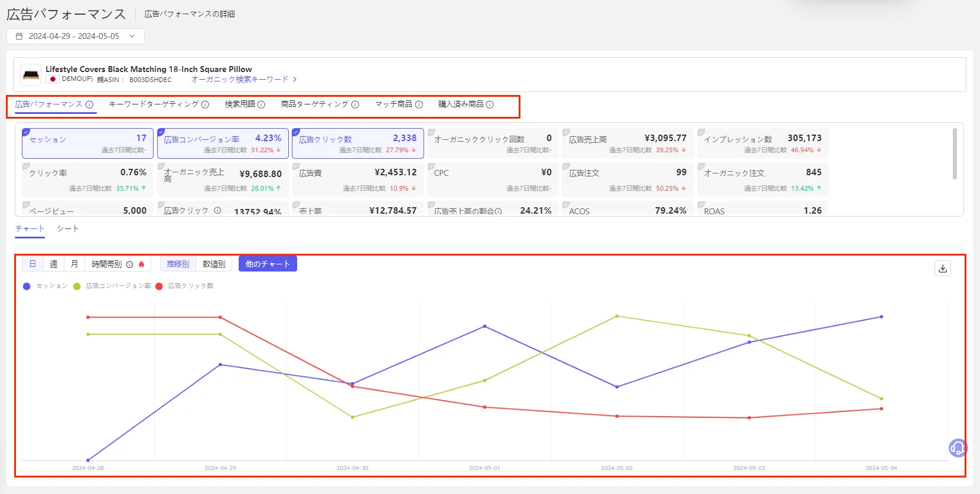
Task: Toggle 広告コンバージョン率 legend green swatch
Action: click(77, 286)
